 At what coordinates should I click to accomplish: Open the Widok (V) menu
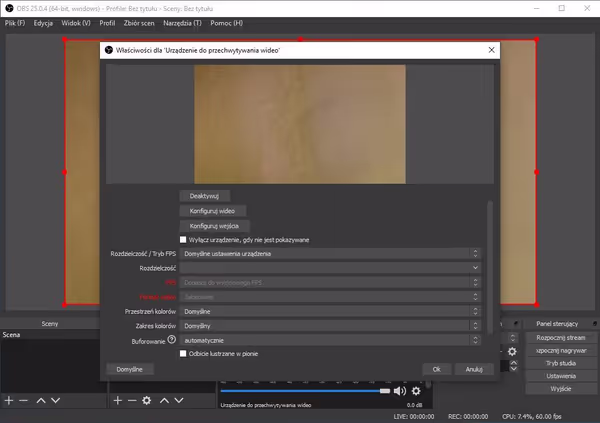click(76, 23)
